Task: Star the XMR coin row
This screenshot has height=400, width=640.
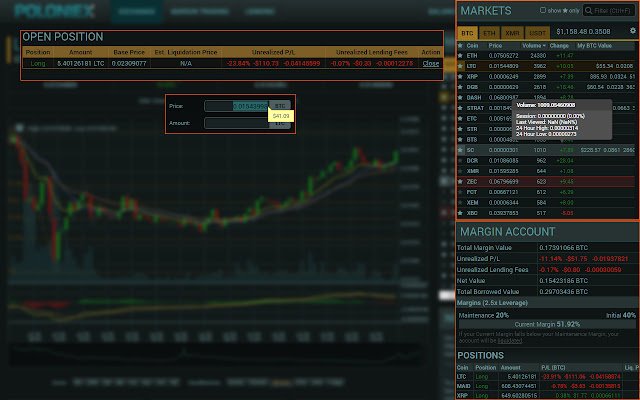Action: click(460, 171)
